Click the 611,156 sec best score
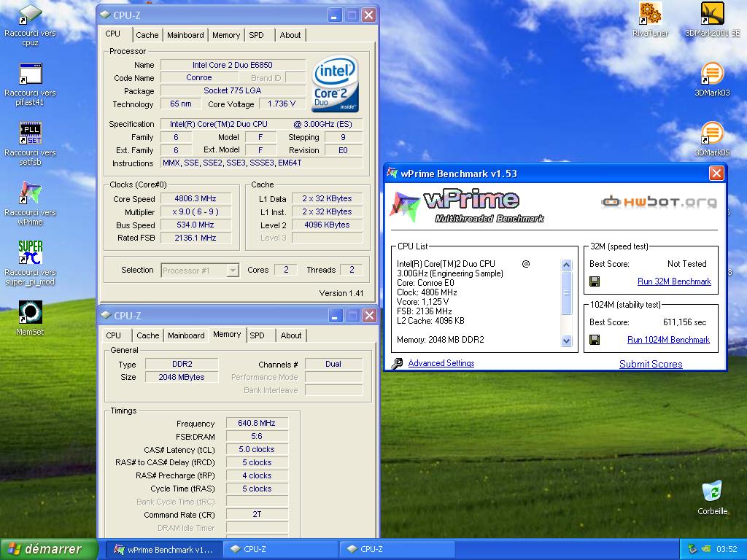Viewport: 747px width, 560px height. 684,322
